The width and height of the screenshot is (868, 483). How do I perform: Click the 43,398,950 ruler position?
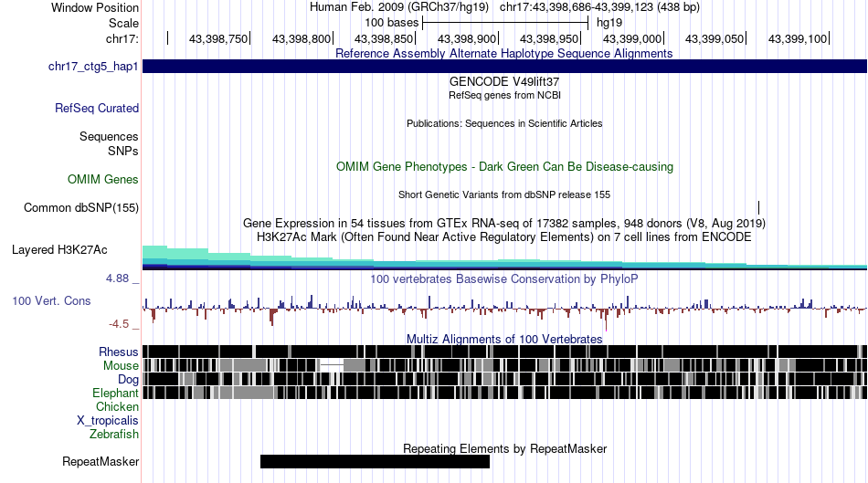coord(550,38)
